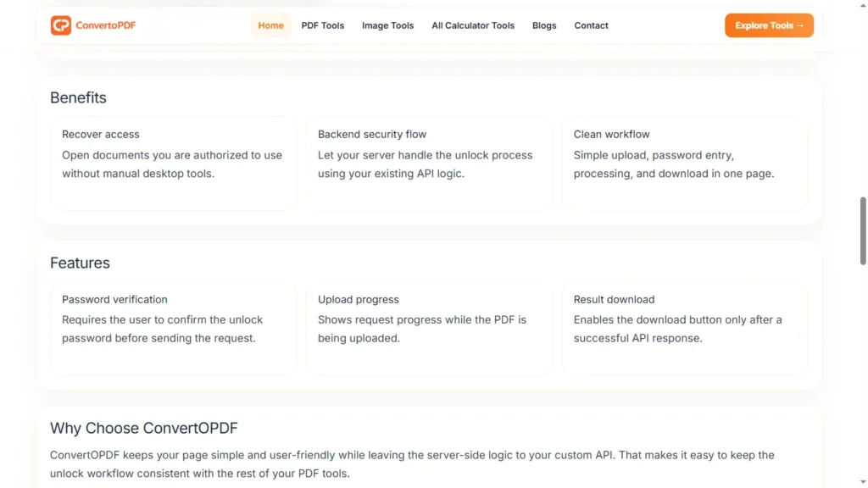Open the PDF Tools menu
Image resolution: width=868 pixels, height=488 pixels.
(323, 25)
